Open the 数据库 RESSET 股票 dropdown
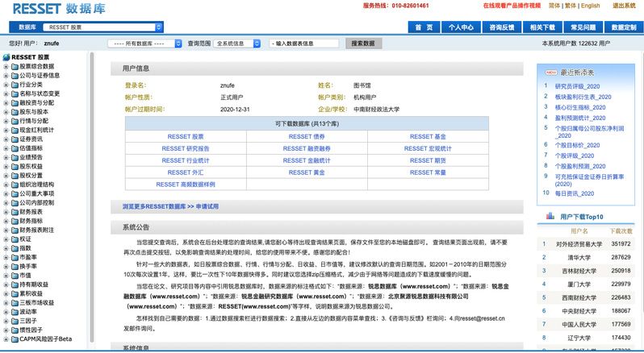644x353 pixels. tap(102, 27)
